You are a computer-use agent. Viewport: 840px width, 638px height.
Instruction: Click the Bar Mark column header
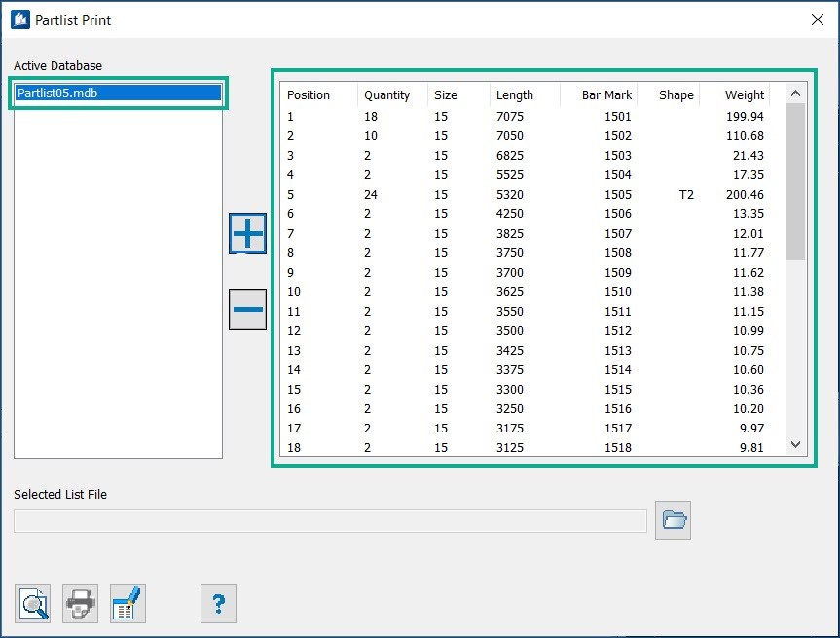click(x=606, y=94)
